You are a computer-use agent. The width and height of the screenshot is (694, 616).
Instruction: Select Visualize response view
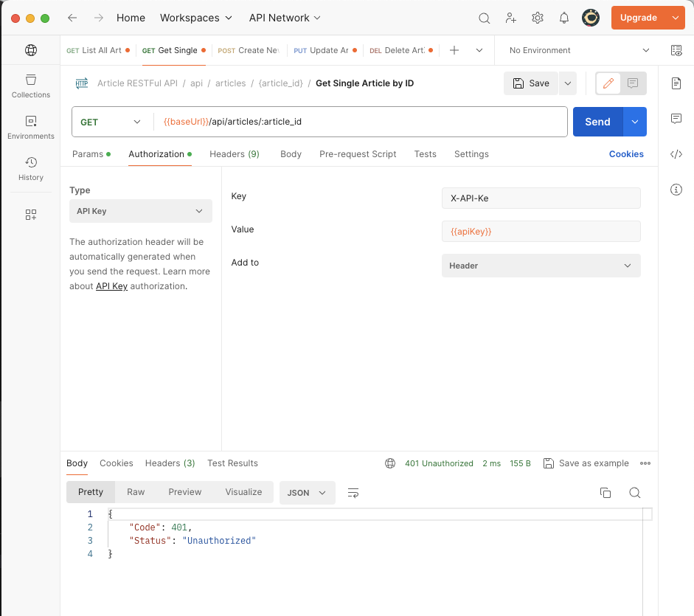click(x=243, y=492)
